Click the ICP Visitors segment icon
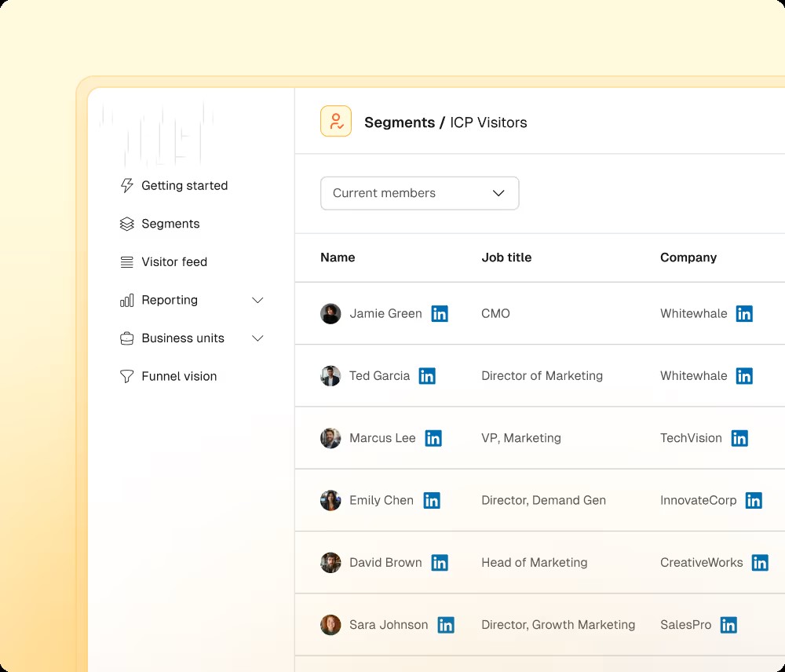The image size is (785, 672). pyautogui.click(x=336, y=122)
